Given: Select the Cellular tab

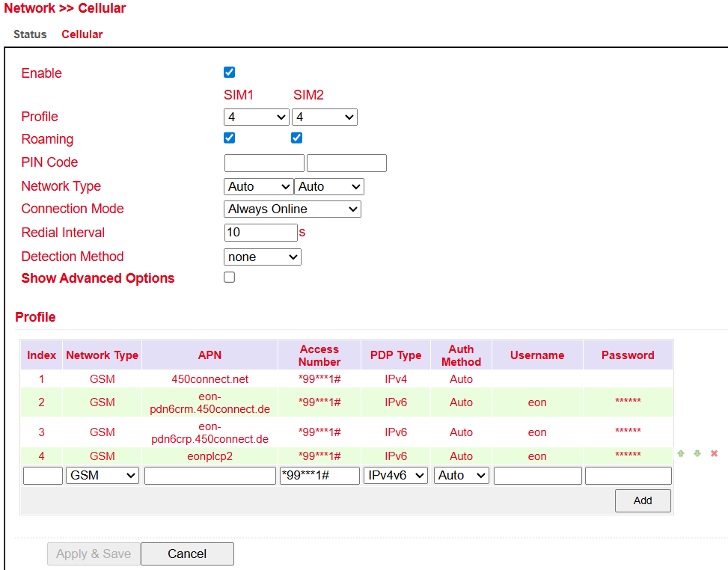Looking at the screenshot, I should [82, 34].
